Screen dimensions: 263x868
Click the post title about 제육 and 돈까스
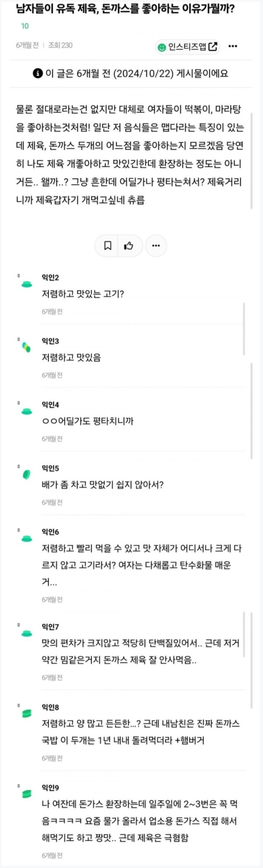tap(125, 9)
